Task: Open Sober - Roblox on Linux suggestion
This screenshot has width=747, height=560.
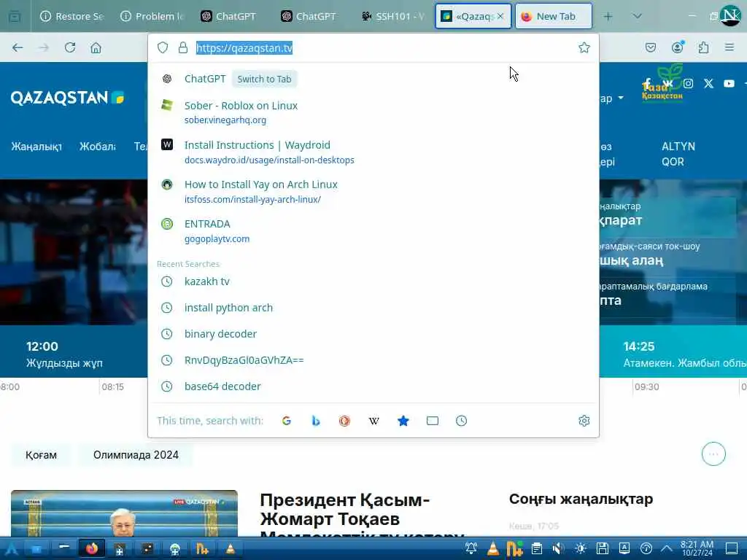Action: [373, 112]
